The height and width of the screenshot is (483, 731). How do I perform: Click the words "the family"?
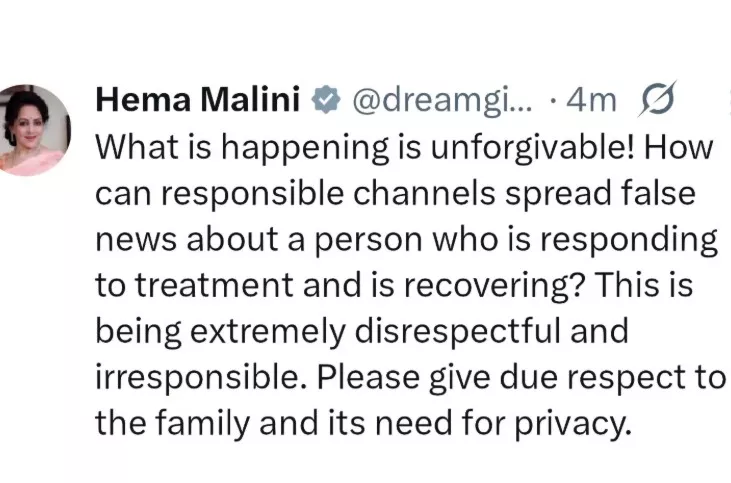[172, 424]
